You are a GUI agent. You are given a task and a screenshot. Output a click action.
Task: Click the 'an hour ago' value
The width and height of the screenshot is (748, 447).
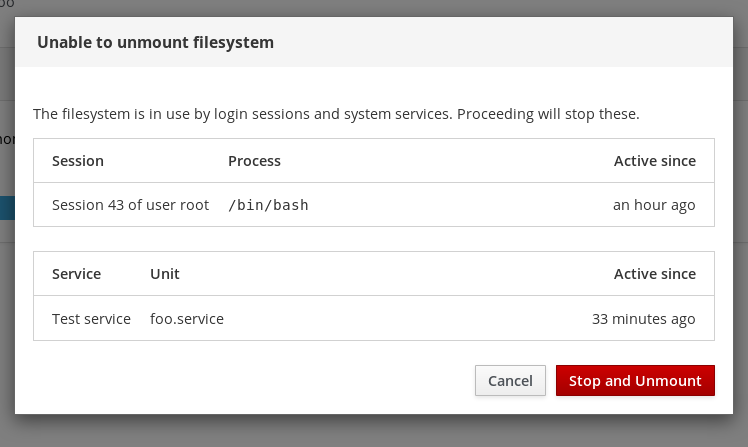pos(654,205)
